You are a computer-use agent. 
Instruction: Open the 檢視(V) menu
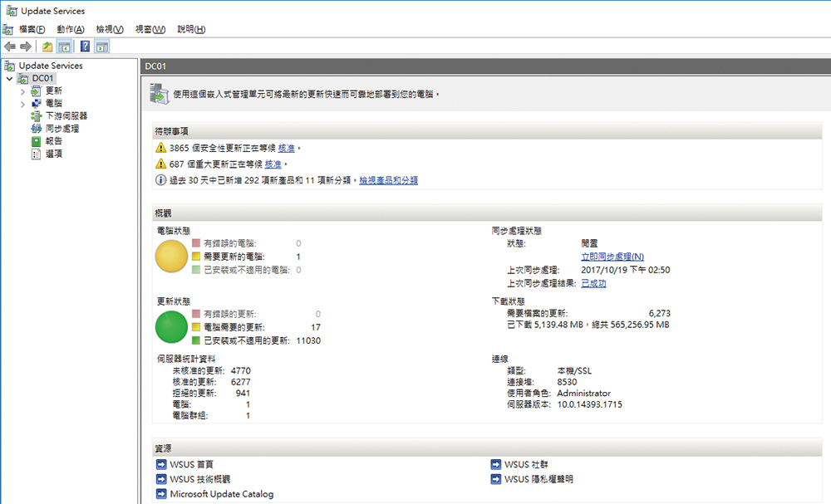point(110,29)
